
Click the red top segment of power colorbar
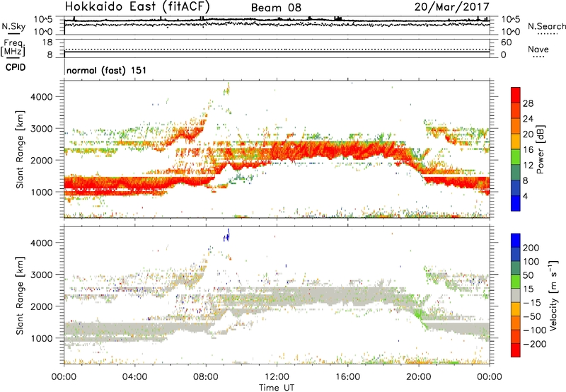click(x=516, y=95)
